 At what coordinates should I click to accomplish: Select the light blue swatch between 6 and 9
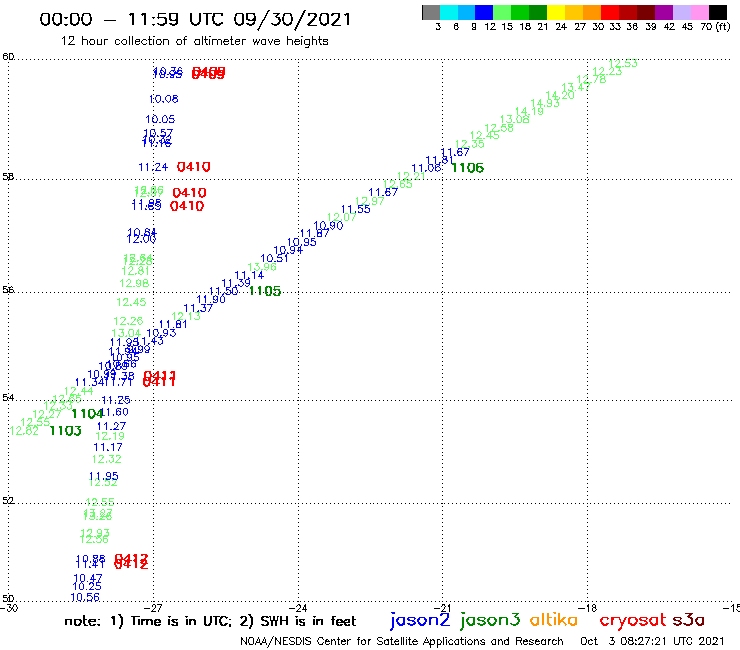[x=467, y=12]
